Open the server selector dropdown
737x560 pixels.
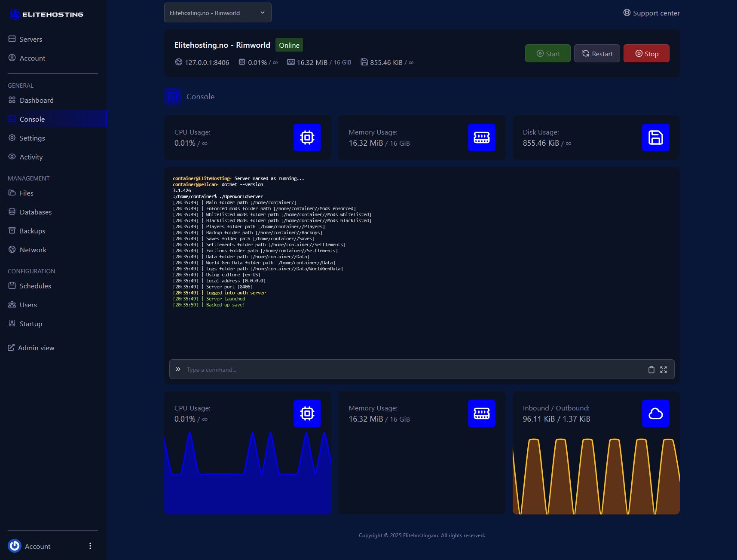(x=217, y=13)
